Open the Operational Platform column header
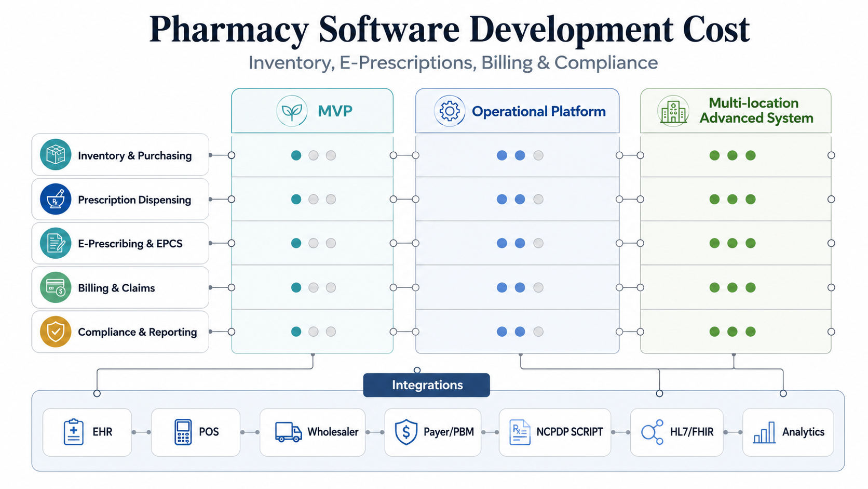868x489 pixels. [518, 111]
